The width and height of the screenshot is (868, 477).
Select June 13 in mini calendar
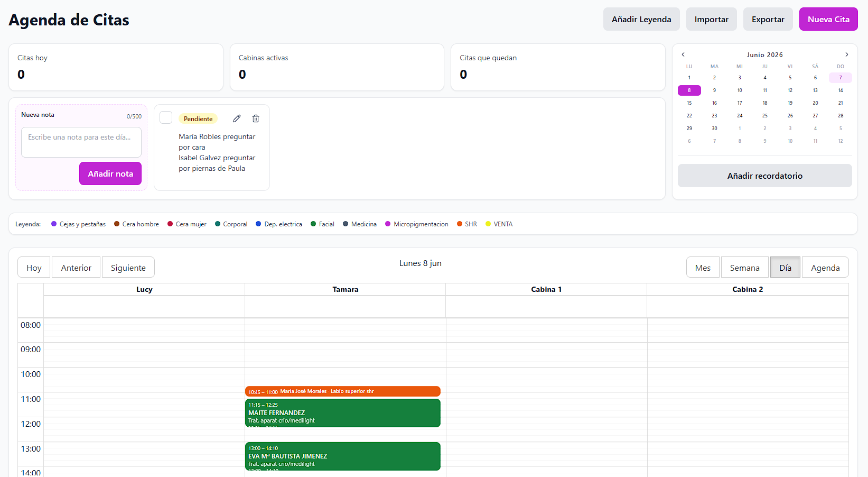(815, 90)
